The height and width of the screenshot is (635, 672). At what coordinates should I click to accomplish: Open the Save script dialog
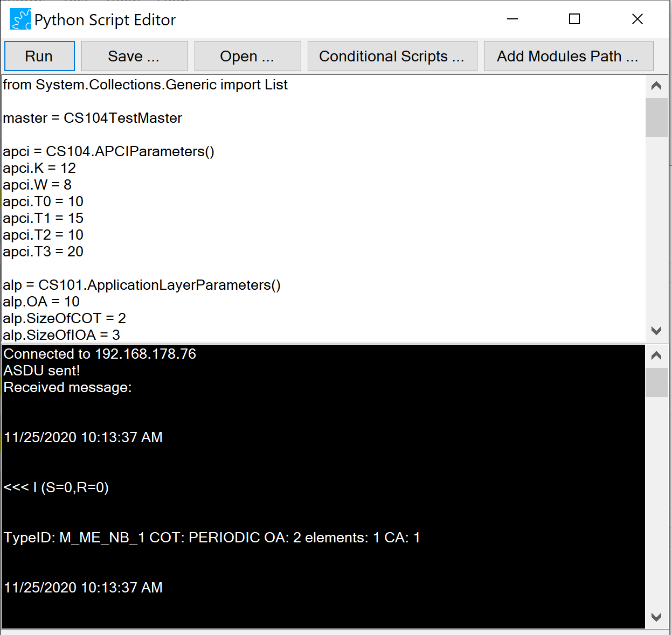[134, 56]
